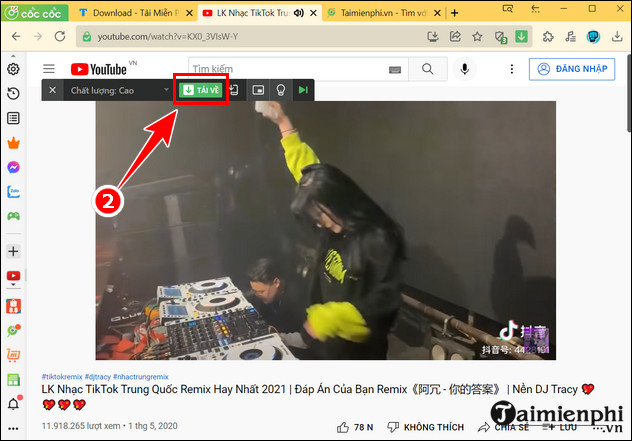Open the YouTube hamburger guide menu
632x441 pixels.
click(48, 69)
